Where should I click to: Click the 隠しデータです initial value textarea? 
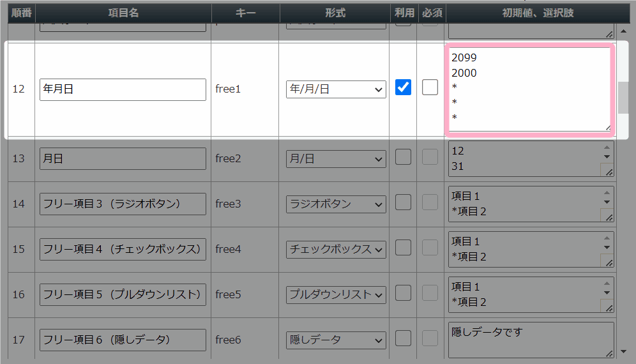click(531, 340)
